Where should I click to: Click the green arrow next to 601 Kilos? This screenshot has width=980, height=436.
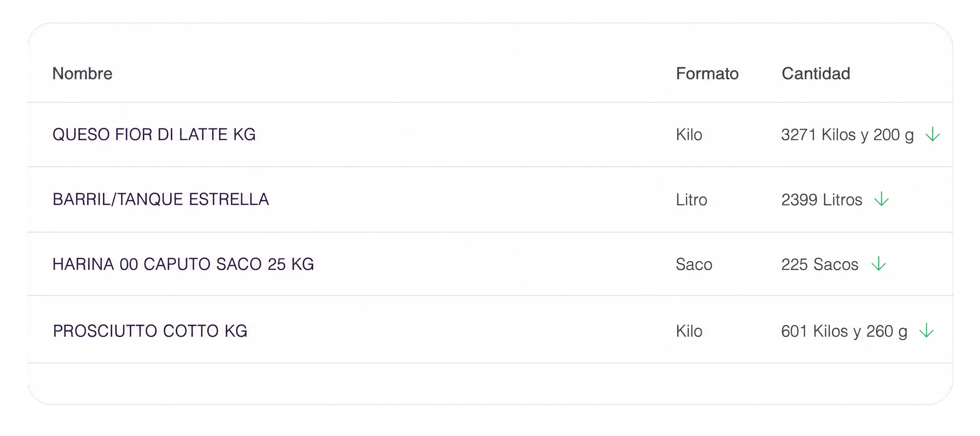click(926, 330)
